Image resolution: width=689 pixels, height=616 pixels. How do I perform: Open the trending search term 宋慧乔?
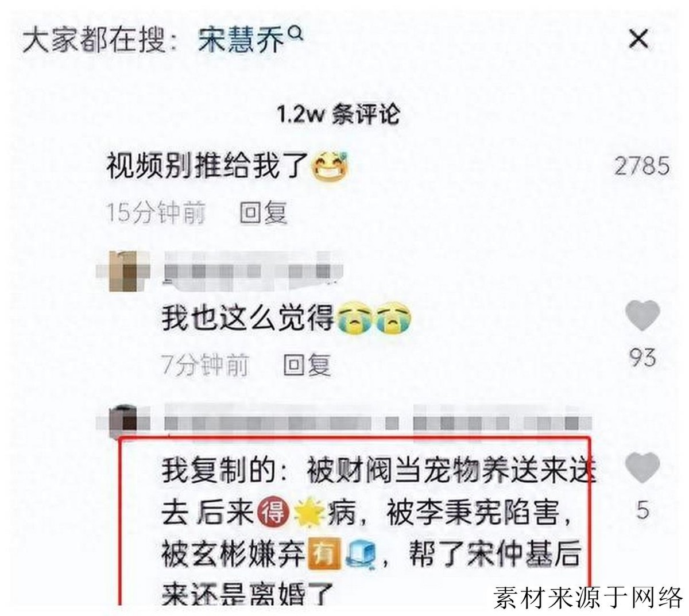click(241, 41)
